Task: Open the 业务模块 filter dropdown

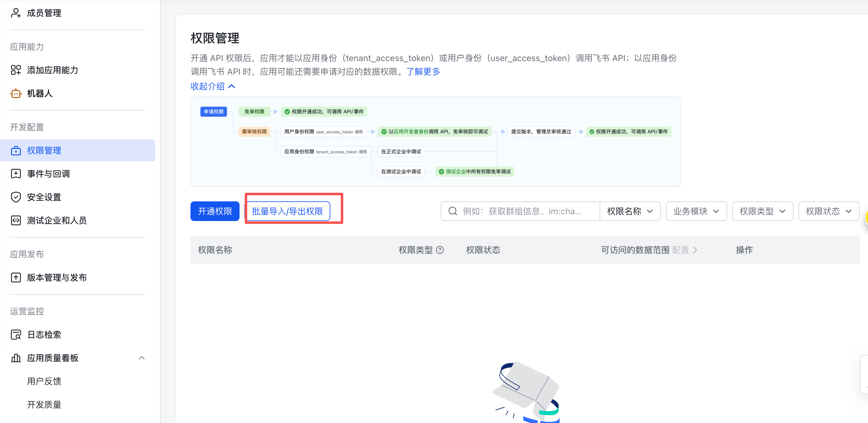Action: (696, 211)
